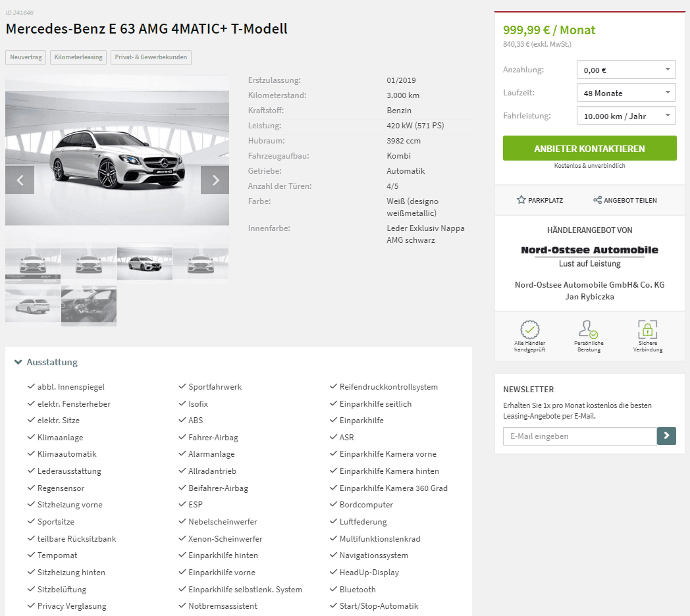Click the Multifunktionslenkrad feature entry
The image size is (690, 616).
[380, 538]
